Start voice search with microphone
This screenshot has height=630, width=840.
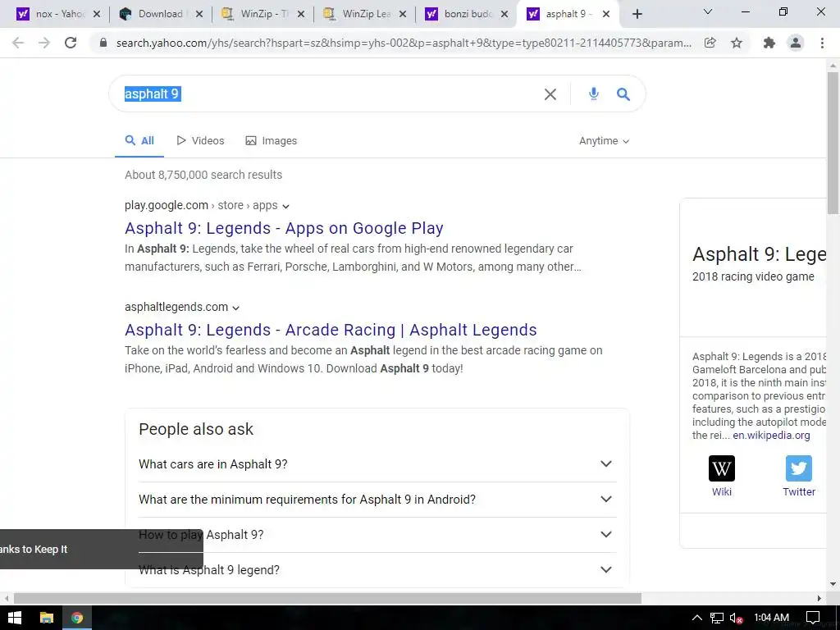point(594,94)
